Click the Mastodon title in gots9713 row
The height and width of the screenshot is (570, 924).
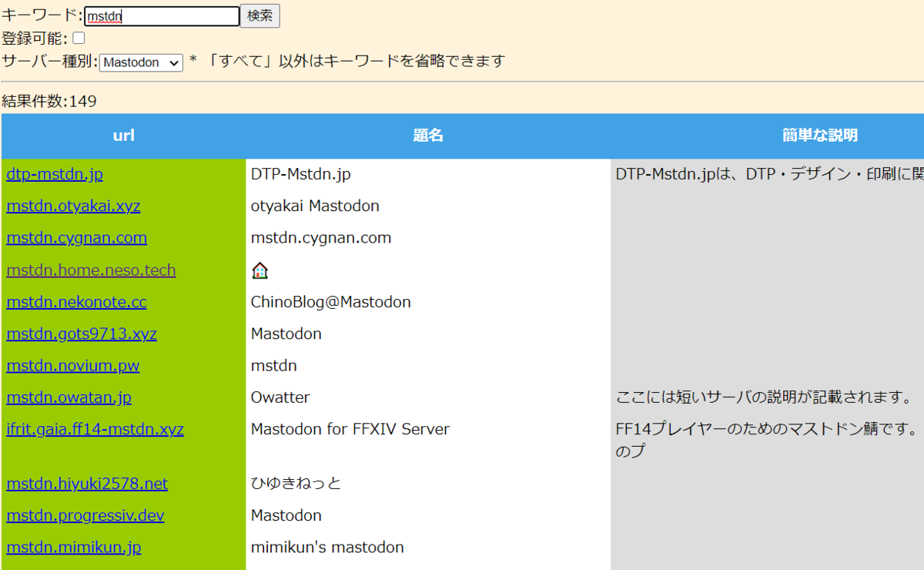[286, 334]
